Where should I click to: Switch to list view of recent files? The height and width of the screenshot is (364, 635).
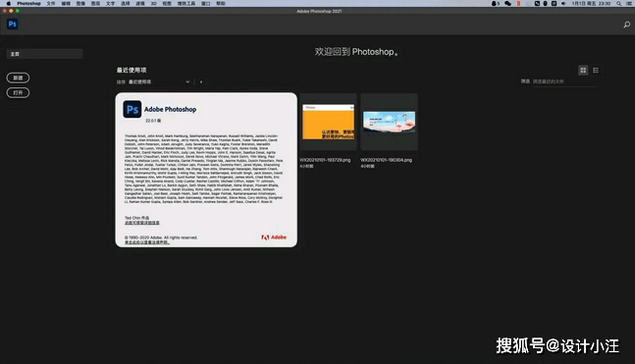click(x=596, y=71)
